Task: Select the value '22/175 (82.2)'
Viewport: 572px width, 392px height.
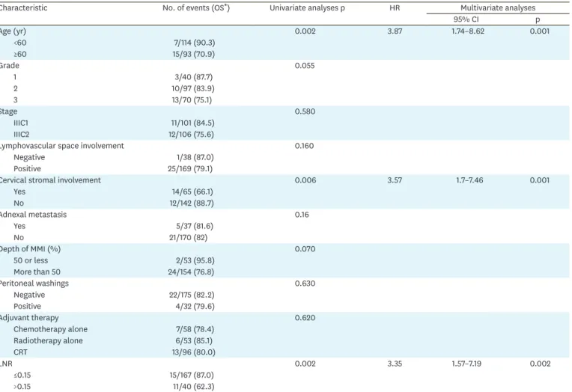Action: click(x=192, y=295)
